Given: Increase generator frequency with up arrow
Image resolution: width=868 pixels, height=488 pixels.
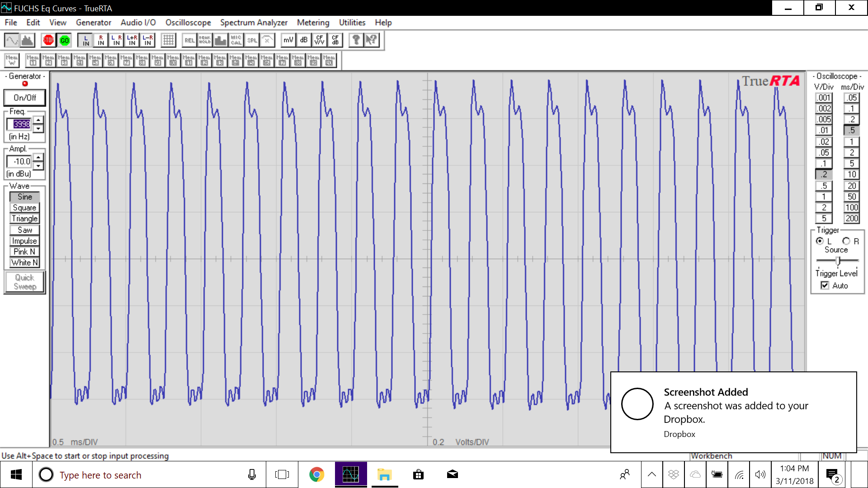Looking at the screenshot, I should pos(39,120).
